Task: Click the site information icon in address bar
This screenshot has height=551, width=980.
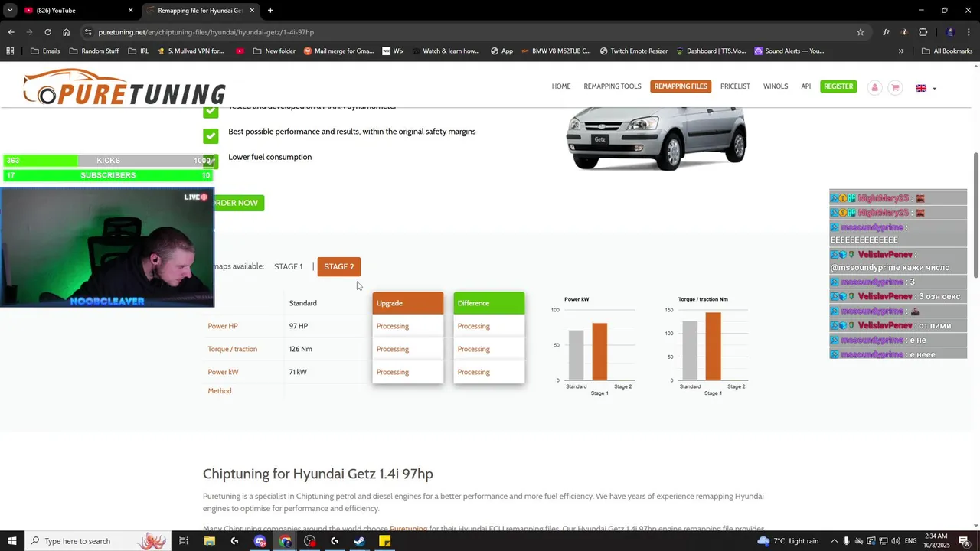Action: pos(88,32)
